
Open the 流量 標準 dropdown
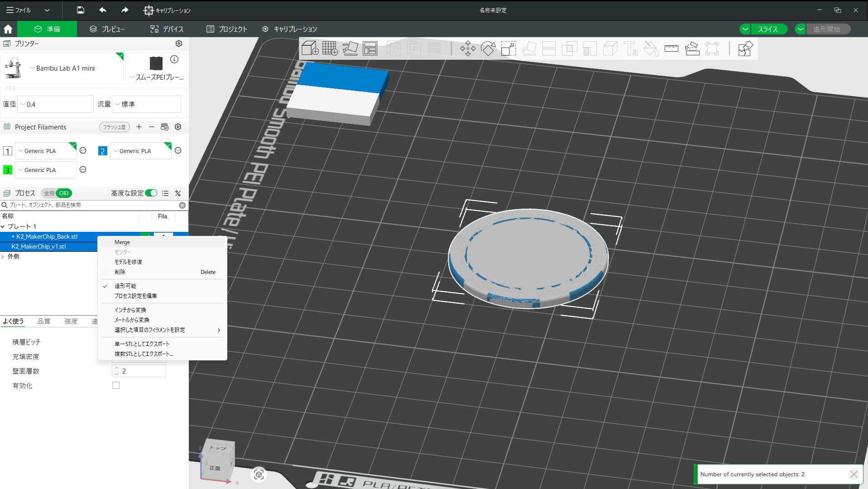pyautogui.click(x=147, y=104)
